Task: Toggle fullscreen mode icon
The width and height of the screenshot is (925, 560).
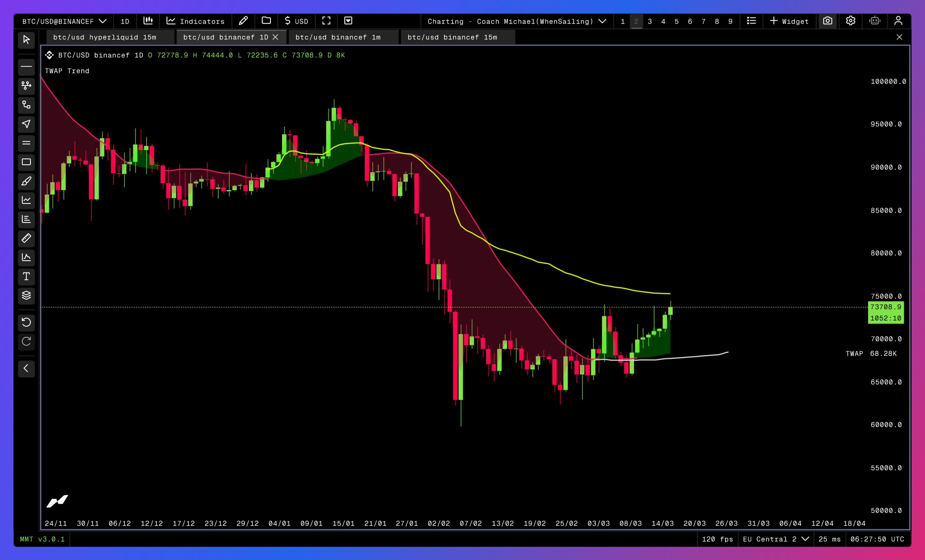Action: coord(326,21)
